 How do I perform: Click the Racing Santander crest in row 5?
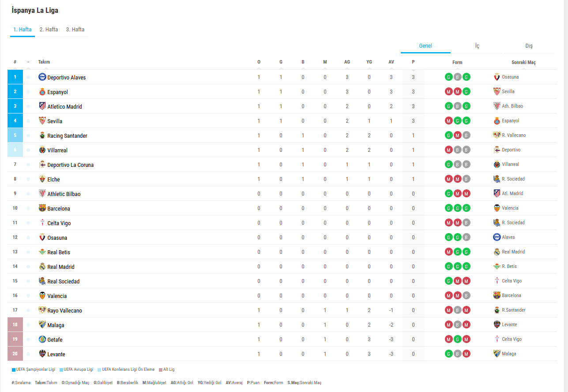42,135
